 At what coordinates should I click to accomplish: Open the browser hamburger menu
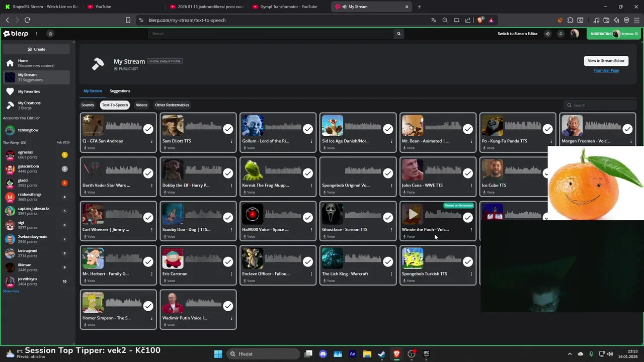pos(636,20)
